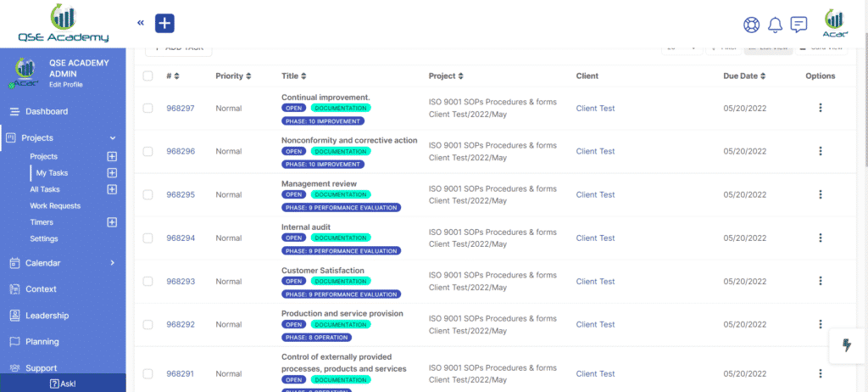
Task: Click PHASE: 8 OPERATION tag
Action: 317,337
